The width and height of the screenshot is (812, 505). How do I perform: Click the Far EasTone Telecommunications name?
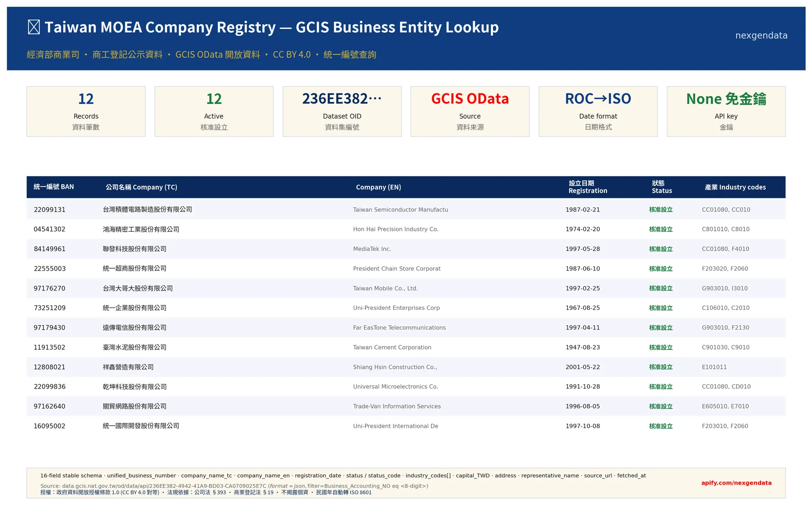click(399, 328)
